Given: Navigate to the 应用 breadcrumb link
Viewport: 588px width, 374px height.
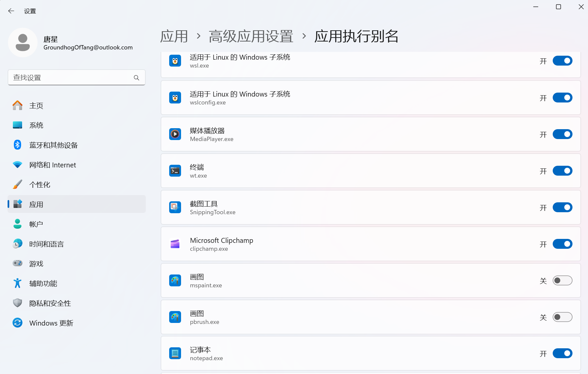Looking at the screenshot, I should [174, 36].
